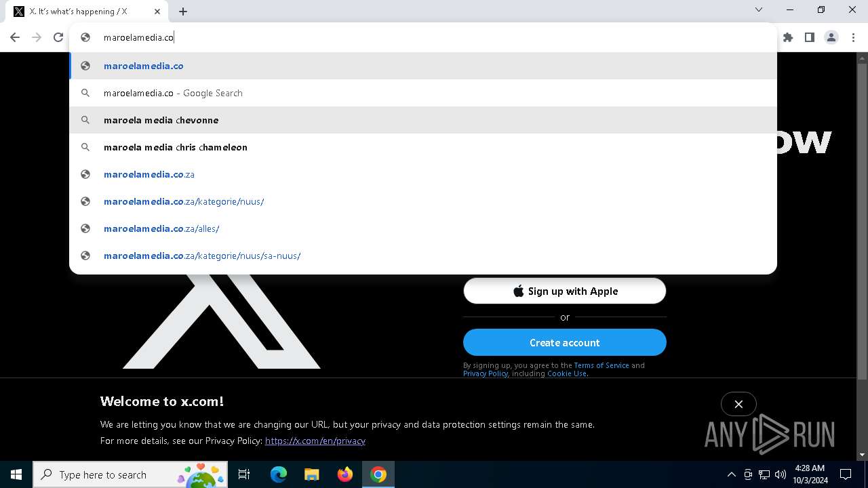Open Task View on taskbar
This screenshot has width=868, height=488.
pyautogui.click(x=244, y=474)
